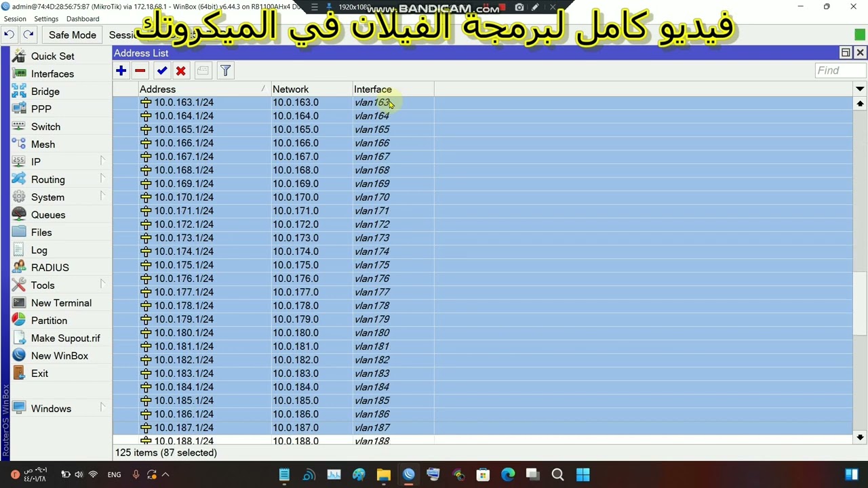Open the Dashboard menu

pyautogui.click(x=83, y=19)
